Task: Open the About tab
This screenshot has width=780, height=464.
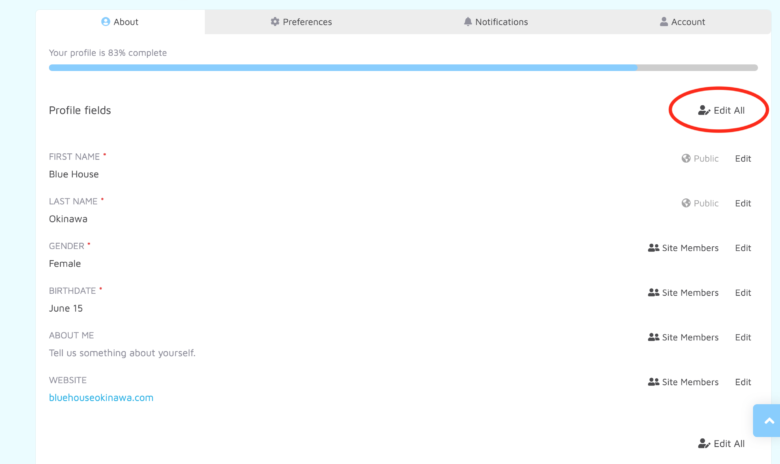Action: (120, 22)
